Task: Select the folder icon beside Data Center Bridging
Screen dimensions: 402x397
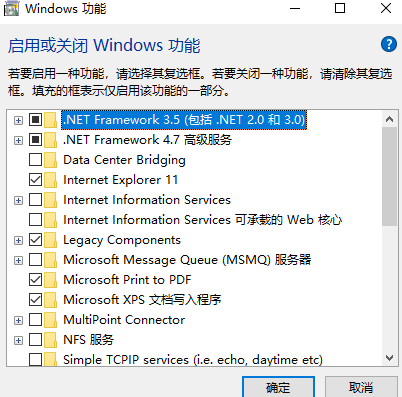Action: click(x=50, y=160)
